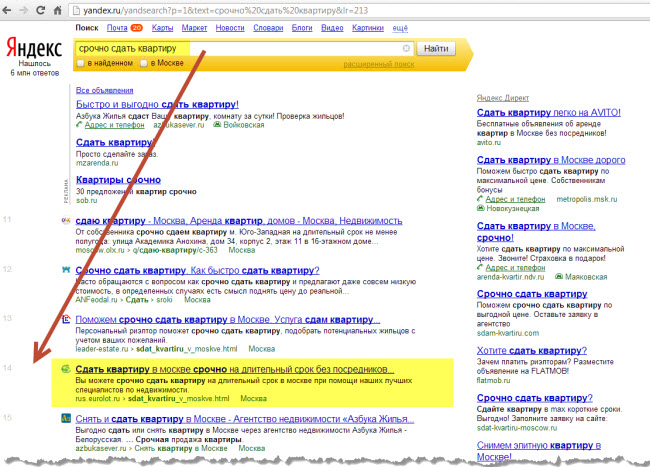Open result 'Снять и сдать квартиру в Москве - Агентство недвижимости'
Image resolution: width=650 pixels, height=467 pixels.
(x=245, y=419)
